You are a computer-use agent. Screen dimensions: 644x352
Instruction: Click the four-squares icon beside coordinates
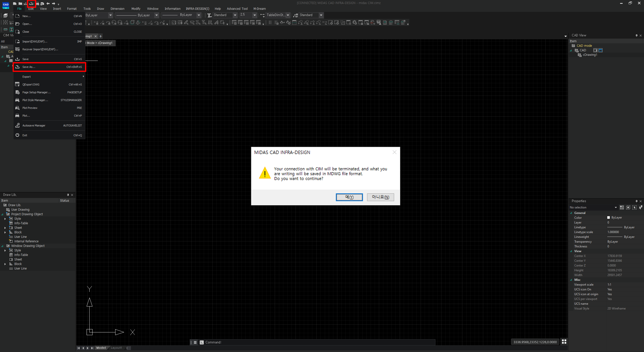(564, 342)
